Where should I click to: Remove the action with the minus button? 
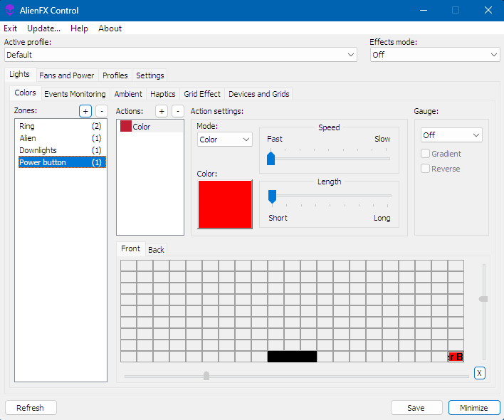[x=178, y=111]
